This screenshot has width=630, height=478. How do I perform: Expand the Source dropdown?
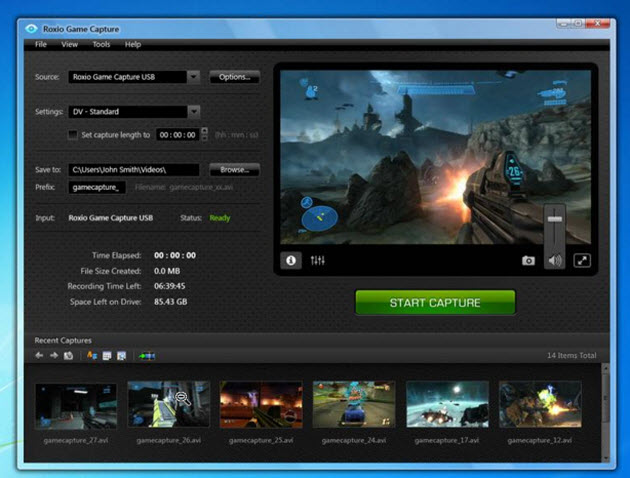pyautogui.click(x=194, y=76)
